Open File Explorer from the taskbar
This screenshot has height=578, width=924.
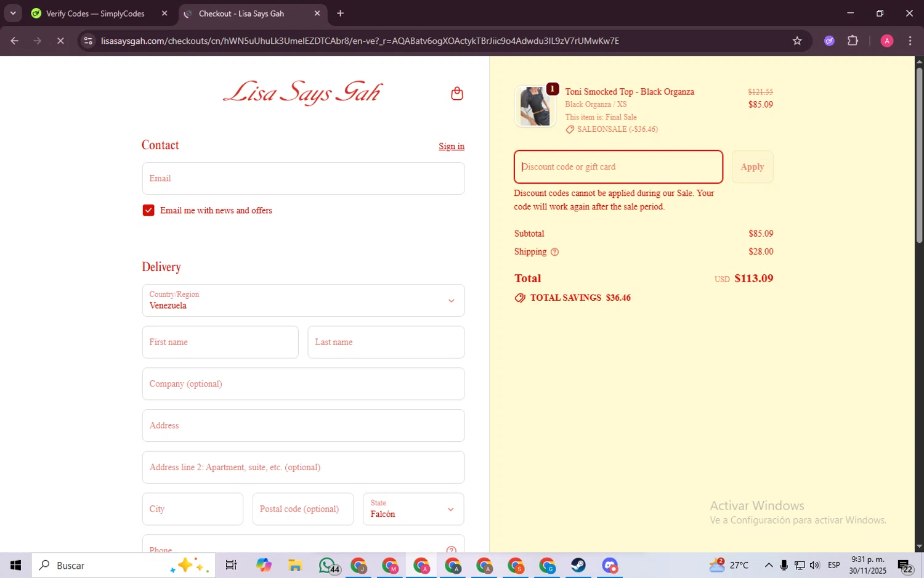point(295,565)
